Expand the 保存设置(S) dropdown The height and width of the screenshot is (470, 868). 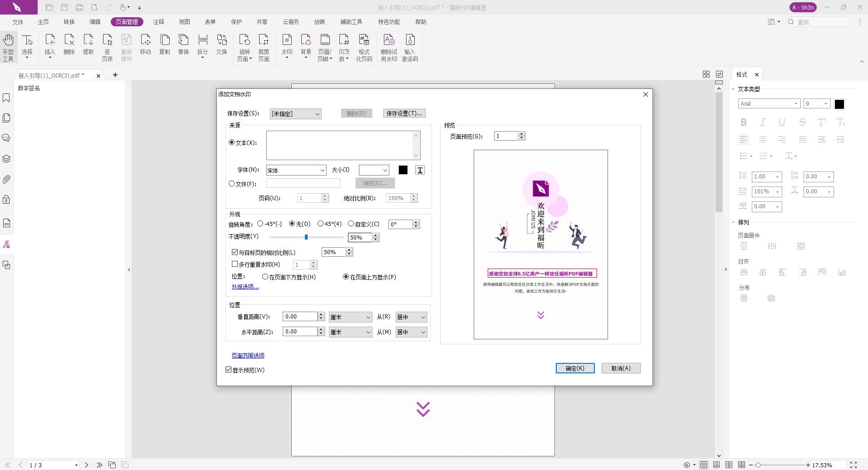point(295,113)
